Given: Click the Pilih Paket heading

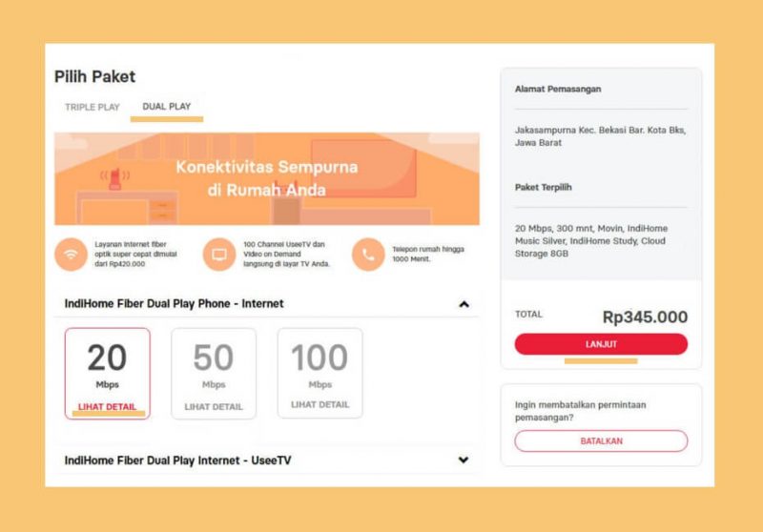Looking at the screenshot, I should (x=94, y=77).
